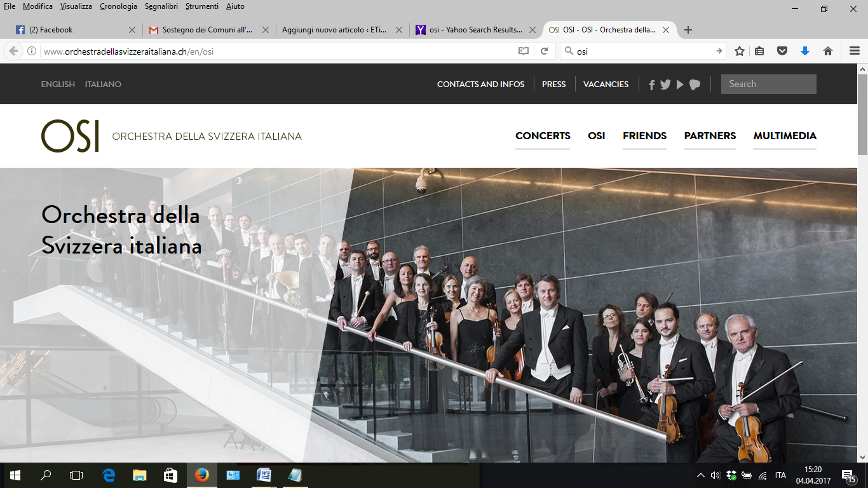This screenshot has height=488, width=868.
Task: Show hidden system tray icons
Action: tap(701, 475)
